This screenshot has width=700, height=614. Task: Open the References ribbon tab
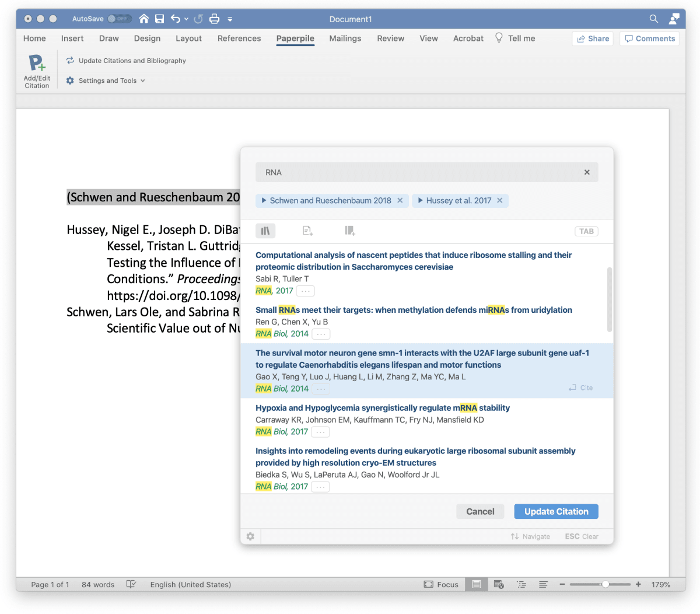239,39
